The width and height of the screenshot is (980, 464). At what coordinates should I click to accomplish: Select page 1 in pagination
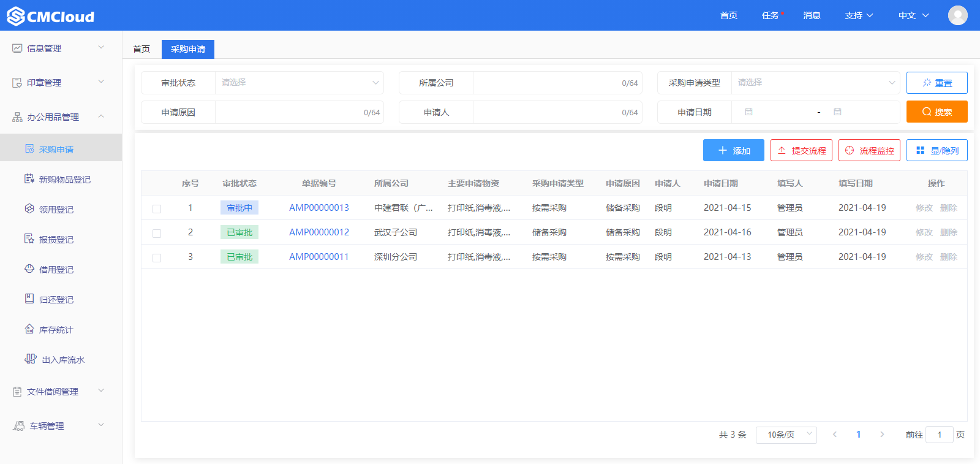858,435
